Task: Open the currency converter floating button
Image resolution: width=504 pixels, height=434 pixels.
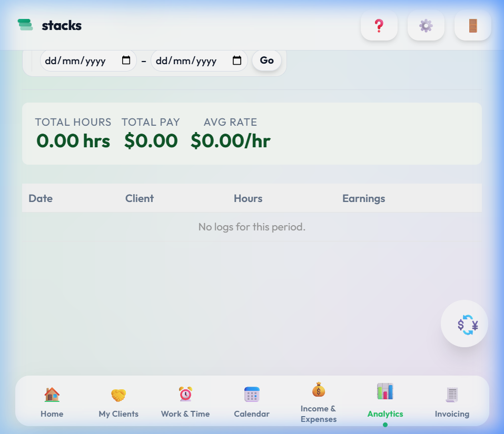Action: (464, 324)
